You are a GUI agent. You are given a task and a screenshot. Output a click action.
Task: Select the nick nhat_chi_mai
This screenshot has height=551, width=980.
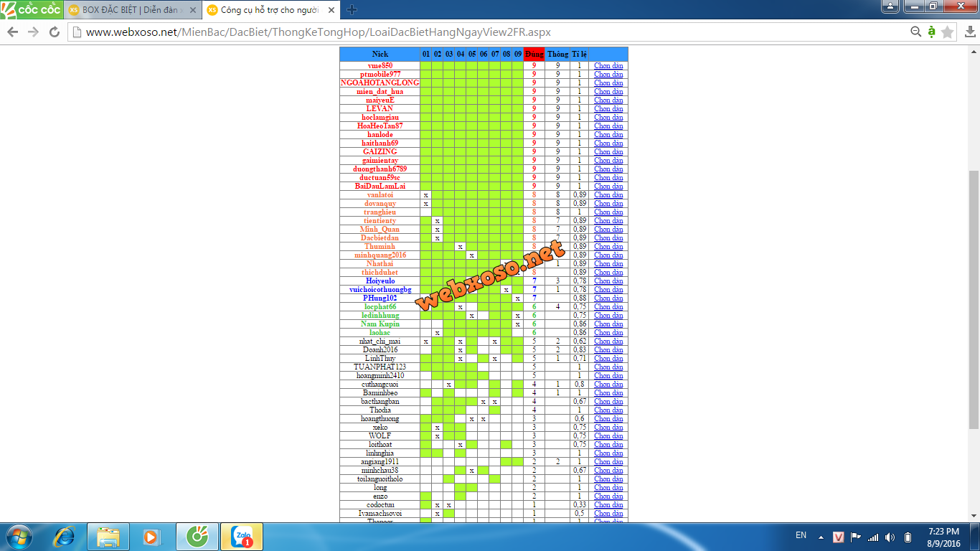(380, 342)
